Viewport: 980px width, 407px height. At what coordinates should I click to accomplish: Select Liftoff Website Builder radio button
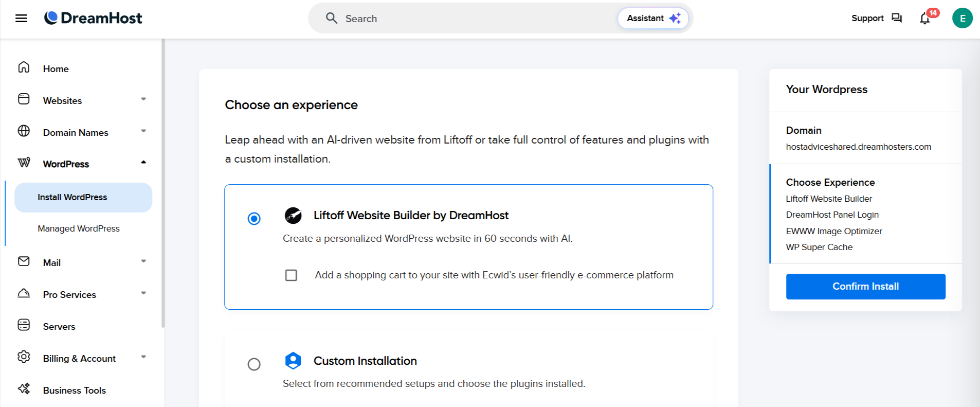pos(254,219)
